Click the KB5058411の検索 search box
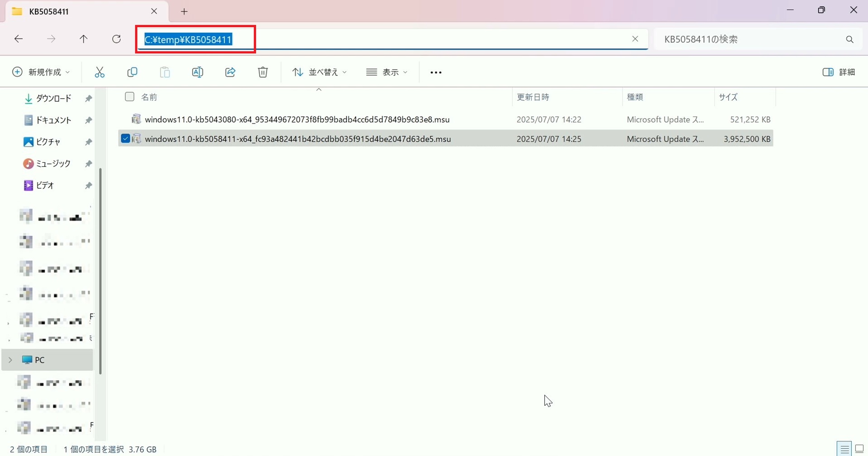 pos(746,40)
